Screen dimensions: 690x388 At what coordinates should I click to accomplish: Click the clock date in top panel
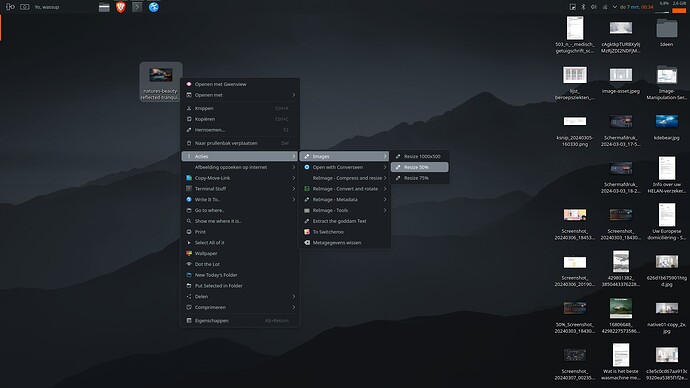click(x=636, y=7)
